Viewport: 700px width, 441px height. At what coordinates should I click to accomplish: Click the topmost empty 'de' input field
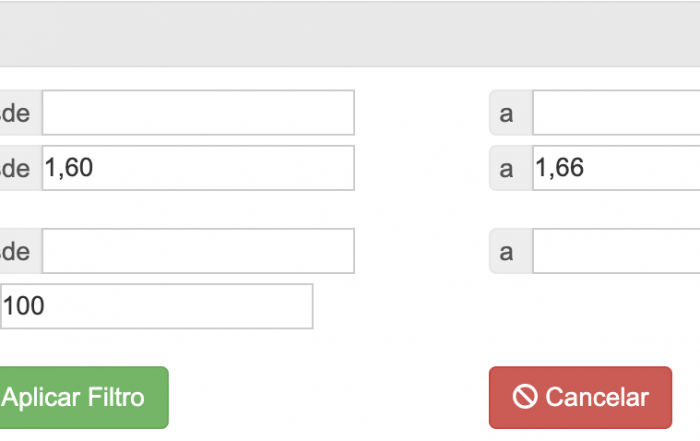coord(198,112)
